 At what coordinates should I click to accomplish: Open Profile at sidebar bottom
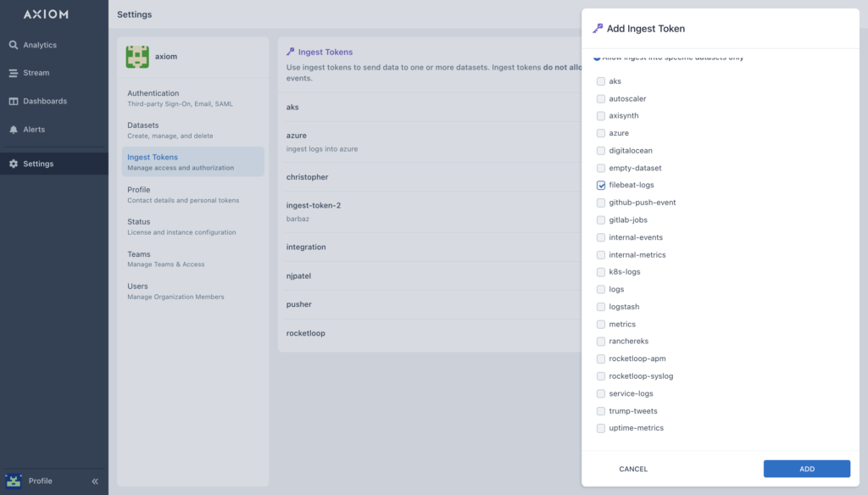[40, 481]
